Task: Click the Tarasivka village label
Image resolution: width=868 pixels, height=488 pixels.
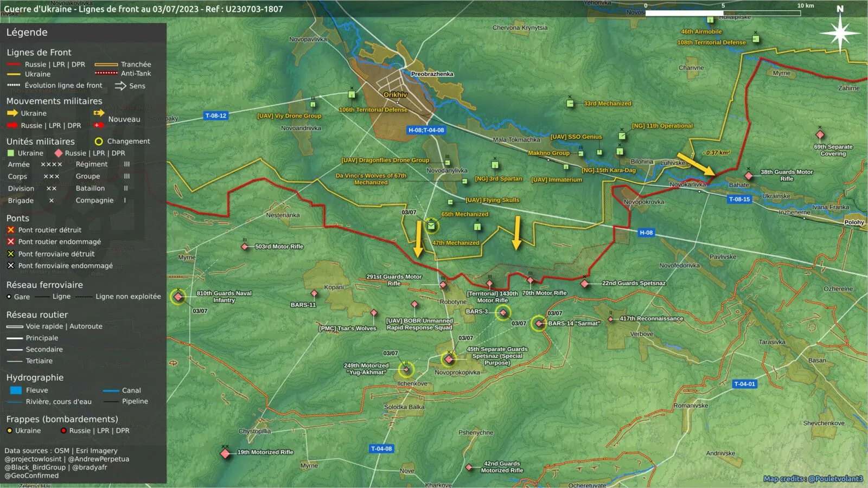Action: (x=772, y=342)
